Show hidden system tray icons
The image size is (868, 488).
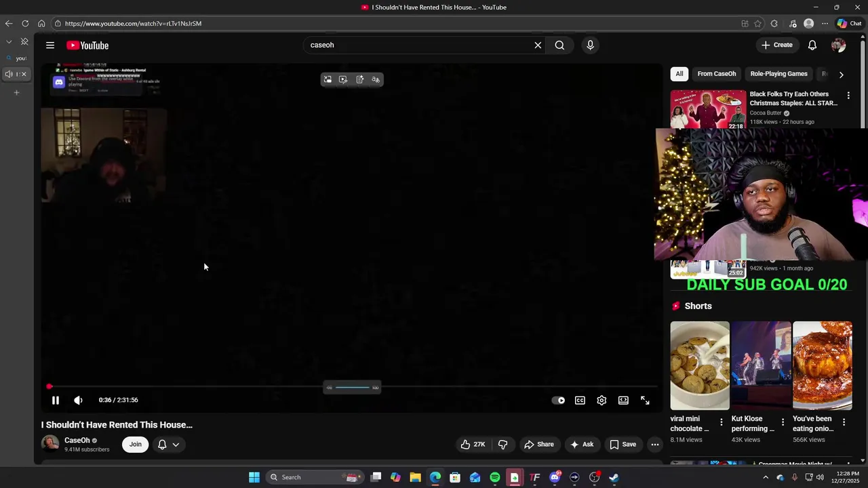766,477
